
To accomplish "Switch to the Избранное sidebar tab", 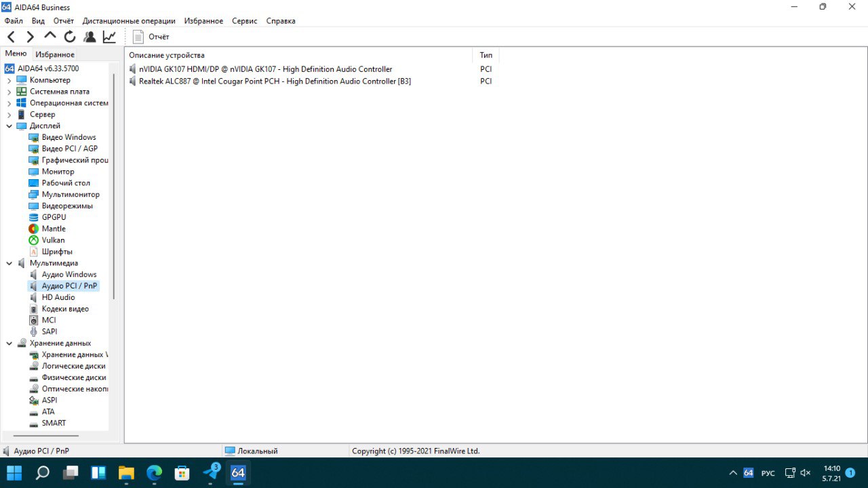I will tap(55, 54).
